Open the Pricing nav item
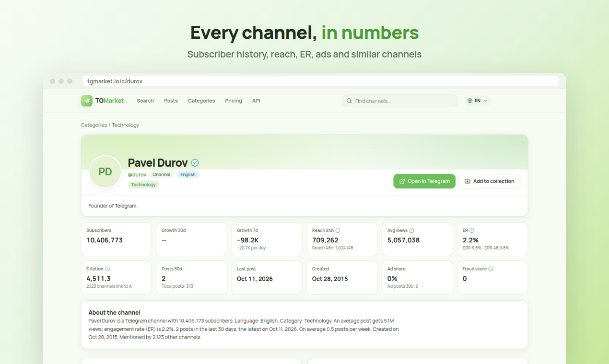 (x=234, y=101)
